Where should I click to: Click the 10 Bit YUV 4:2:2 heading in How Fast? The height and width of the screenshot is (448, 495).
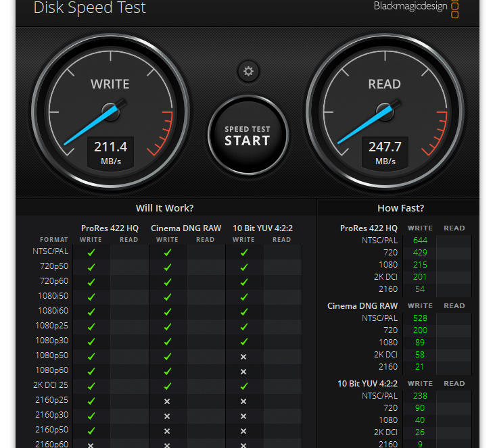[367, 384]
